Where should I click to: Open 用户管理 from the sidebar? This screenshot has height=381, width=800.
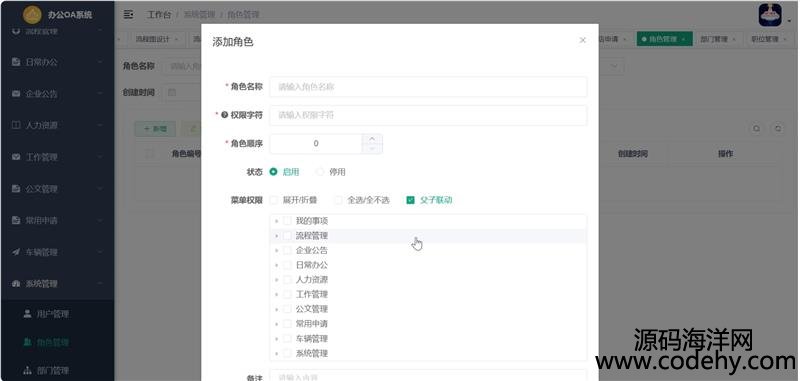(53, 314)
